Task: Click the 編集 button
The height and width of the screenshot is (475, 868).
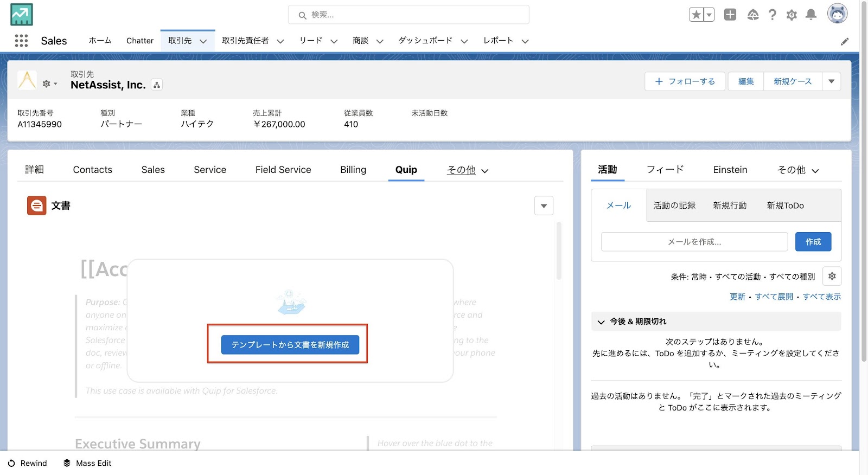Action: point(746,81)
